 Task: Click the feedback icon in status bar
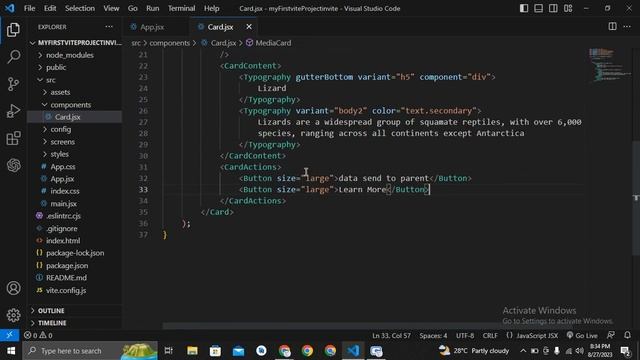(x=611, y=335)
